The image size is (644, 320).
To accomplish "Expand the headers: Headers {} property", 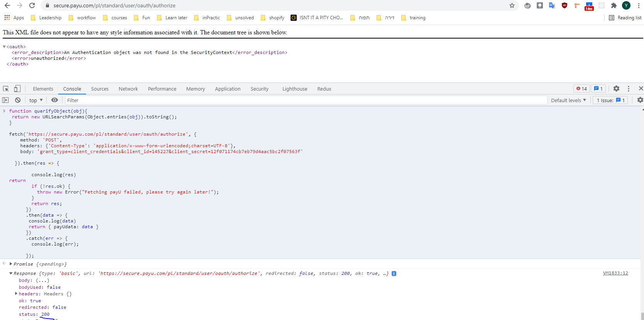I will click(16, 294).
